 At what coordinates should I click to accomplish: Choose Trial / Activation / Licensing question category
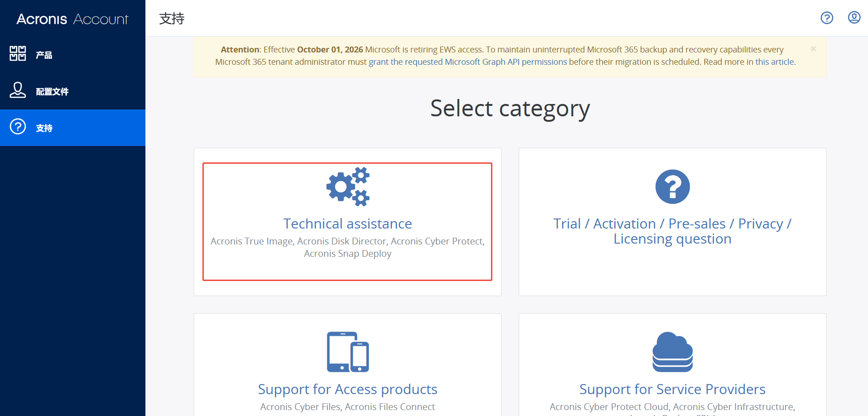[x=672, y=231]
